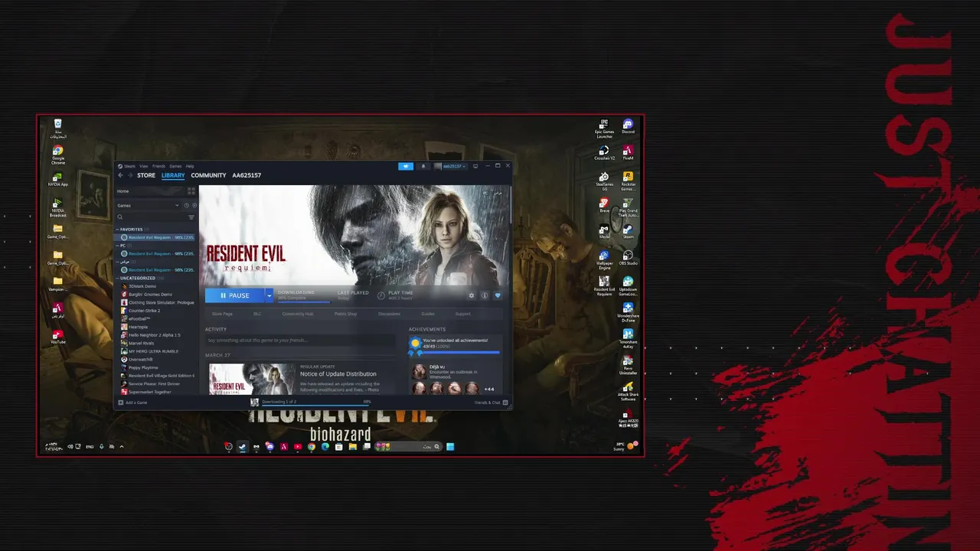This screenshot has width=980, height=551.
Task: Open Discord desktop shortcut
Action: pos(628,127)
